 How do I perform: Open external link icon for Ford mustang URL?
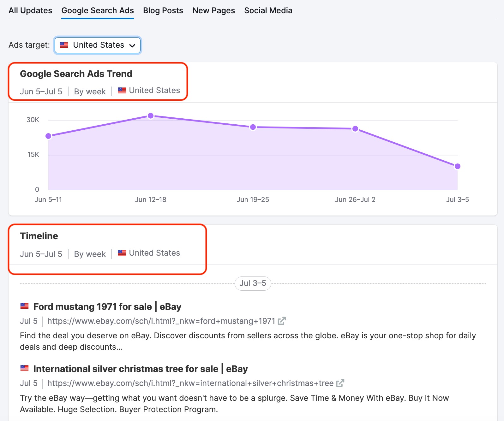[282, 321]
